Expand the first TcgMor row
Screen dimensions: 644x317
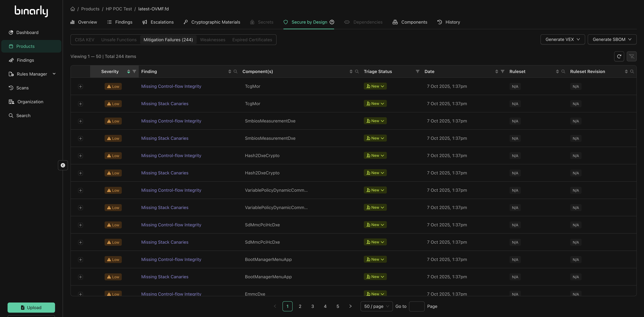[x=81, y=87]
